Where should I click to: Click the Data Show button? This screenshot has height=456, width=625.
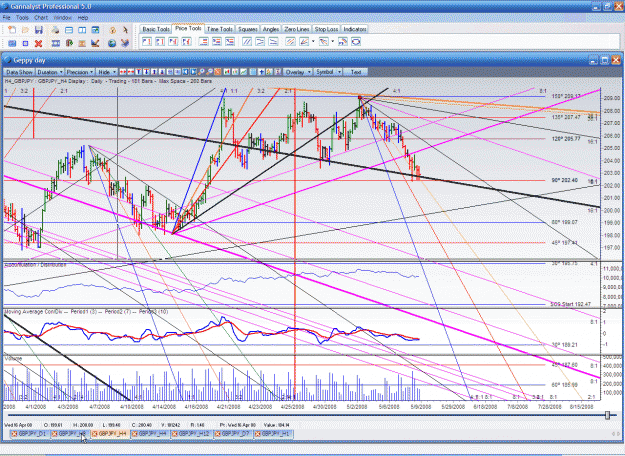[x=19, y=72]
